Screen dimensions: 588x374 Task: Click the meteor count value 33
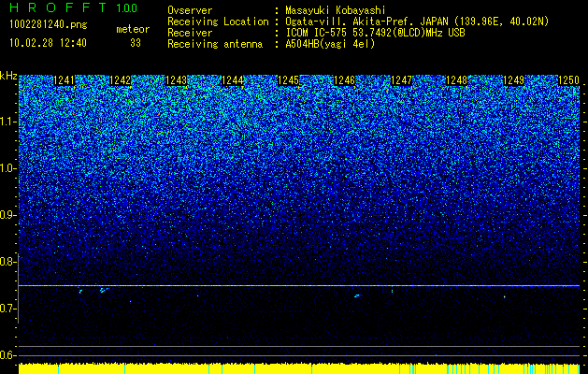[136, 43]
